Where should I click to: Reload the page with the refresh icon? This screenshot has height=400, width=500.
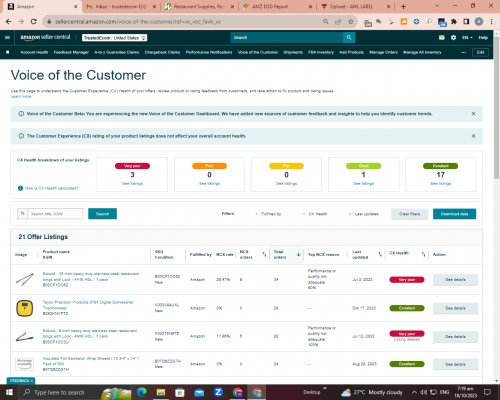pos(34,22)
